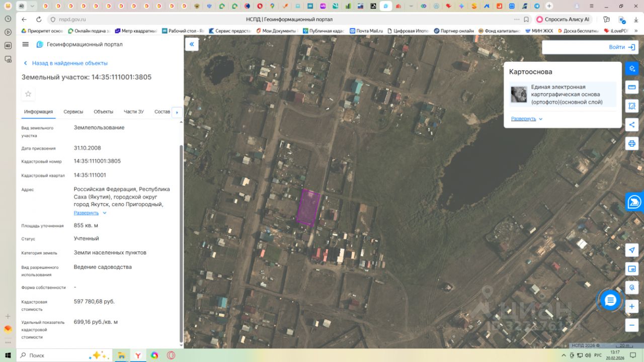Toggle the favorite star for this parcel
This screenshot has width=644, height=362.
coord(28,94)
